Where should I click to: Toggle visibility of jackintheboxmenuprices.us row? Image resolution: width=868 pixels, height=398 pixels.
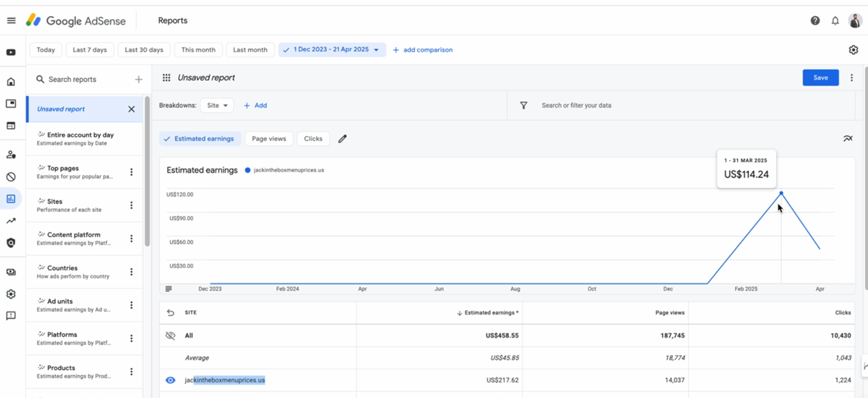(170, 380)
